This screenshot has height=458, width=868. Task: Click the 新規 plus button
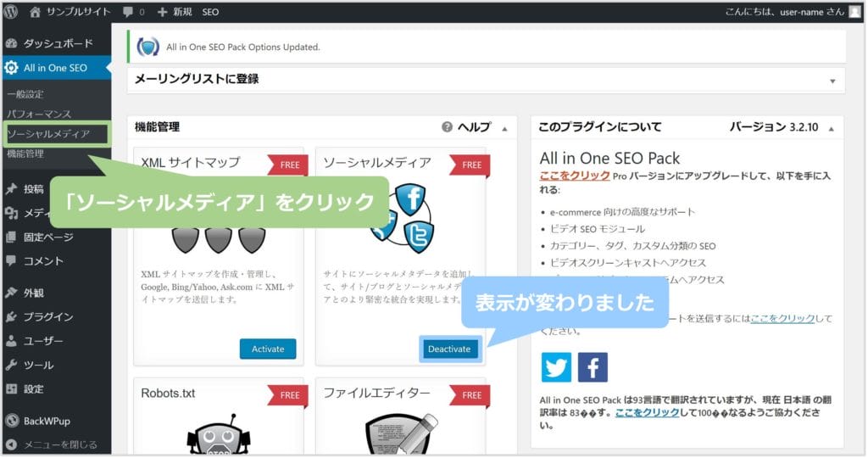(175, 12)
